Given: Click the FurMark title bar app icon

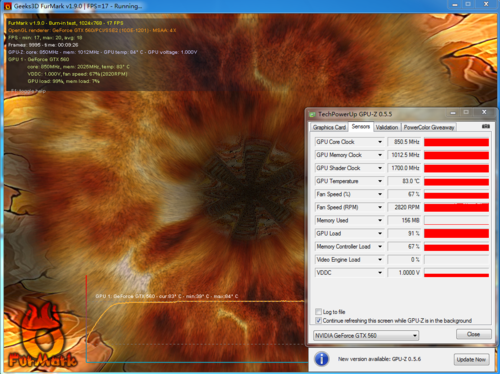Looking at the screenshot, I should (x=7, y=6).
